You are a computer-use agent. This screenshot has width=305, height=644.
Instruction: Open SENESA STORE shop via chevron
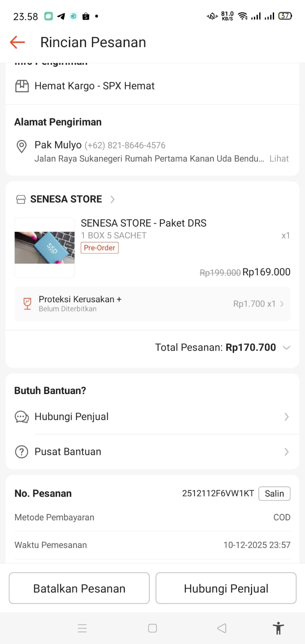[112, 199]
